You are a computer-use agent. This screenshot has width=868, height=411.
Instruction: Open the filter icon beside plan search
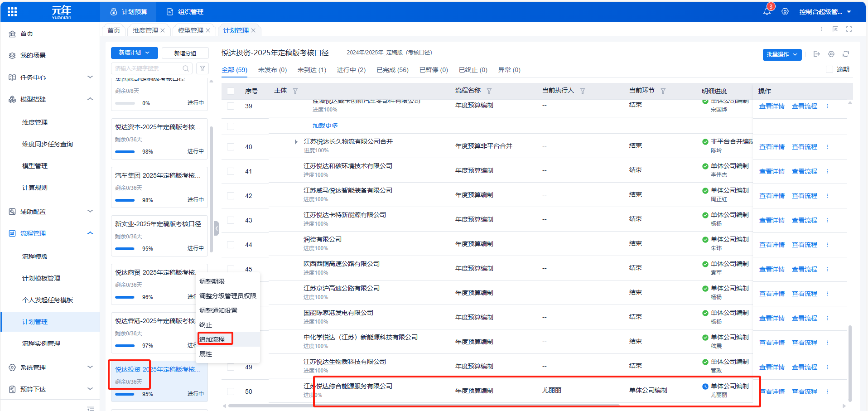coord(203,68)
